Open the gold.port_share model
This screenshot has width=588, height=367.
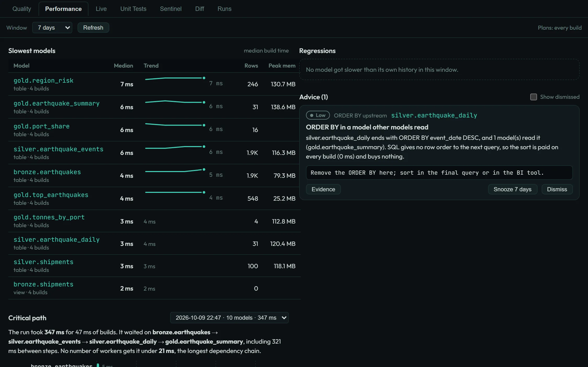coord(41,126)
